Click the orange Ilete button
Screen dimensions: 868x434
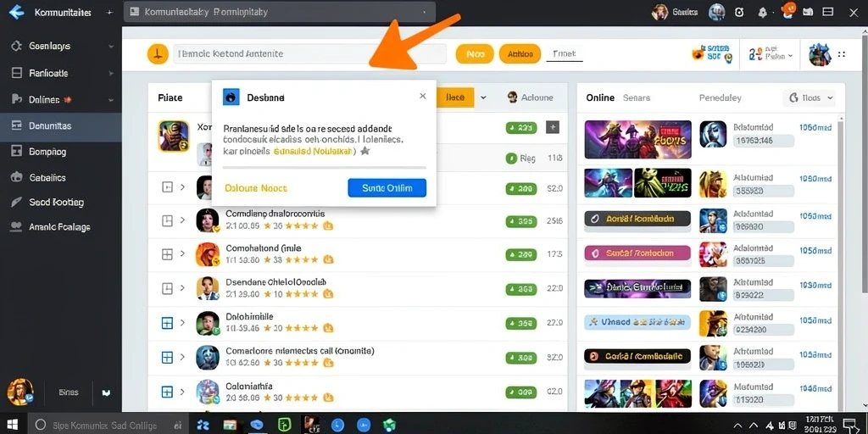click(455, 97)
